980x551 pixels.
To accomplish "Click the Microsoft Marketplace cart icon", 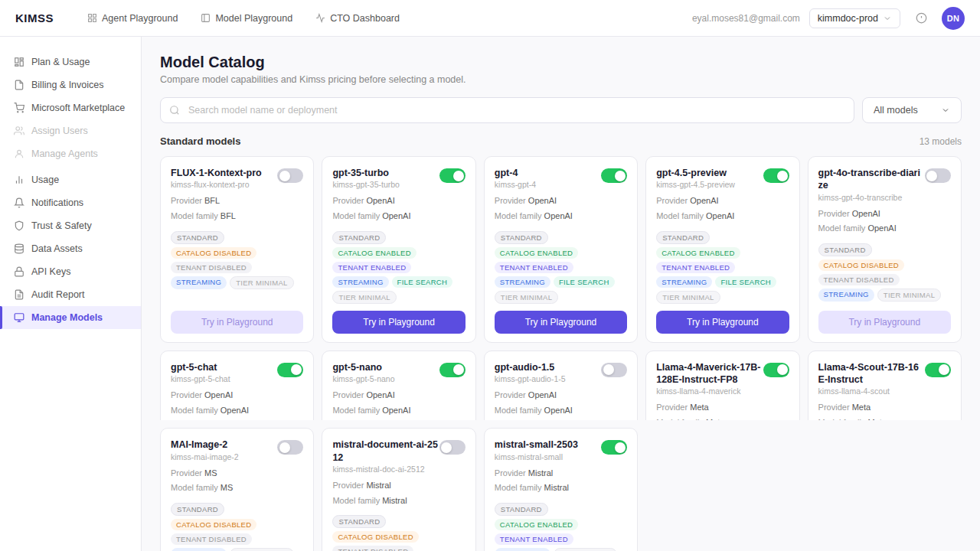I will pyautogui.click(x=19, y=108).
